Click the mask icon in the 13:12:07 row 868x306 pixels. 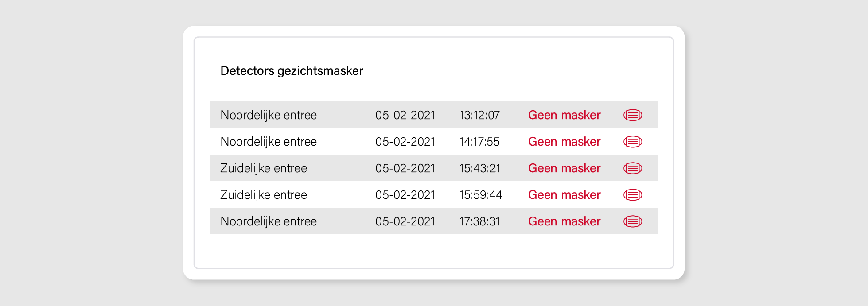[633, 115]
